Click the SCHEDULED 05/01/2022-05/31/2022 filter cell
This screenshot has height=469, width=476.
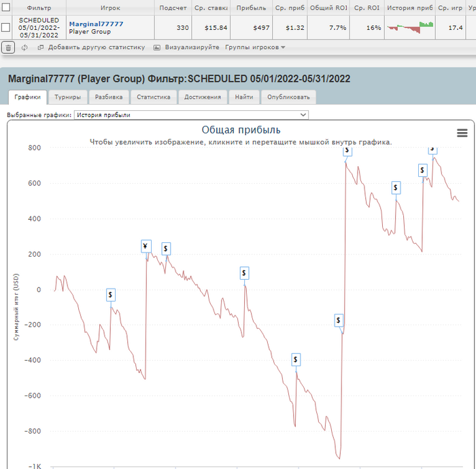(x=39, y=28)
